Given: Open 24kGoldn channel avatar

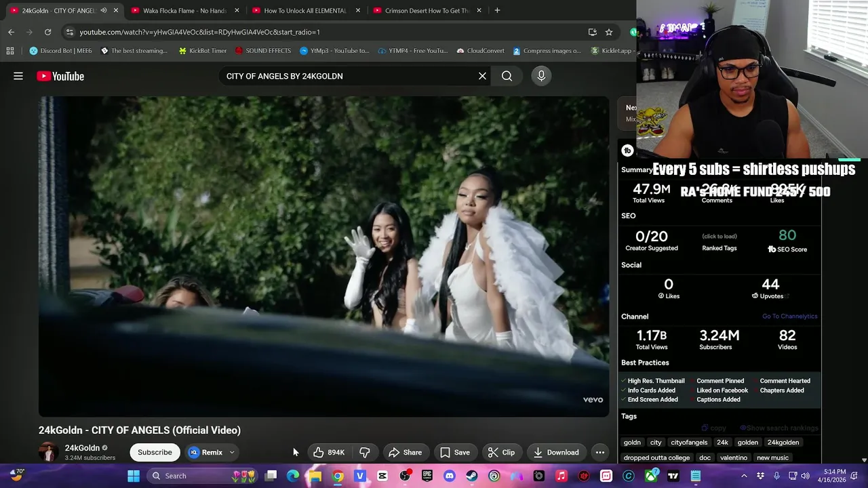Looking at the screenshot, I should pyautogui.click(x=48, y=452).
